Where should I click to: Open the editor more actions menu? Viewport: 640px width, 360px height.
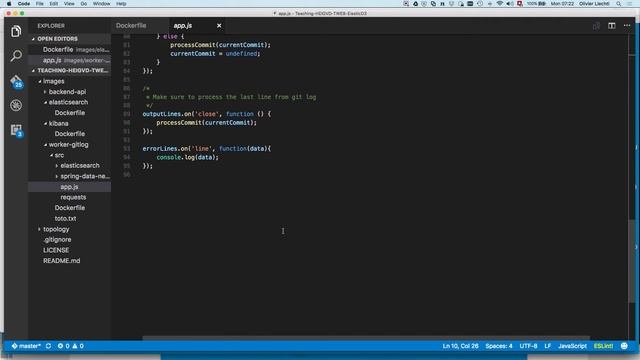[x=627, y=26]
